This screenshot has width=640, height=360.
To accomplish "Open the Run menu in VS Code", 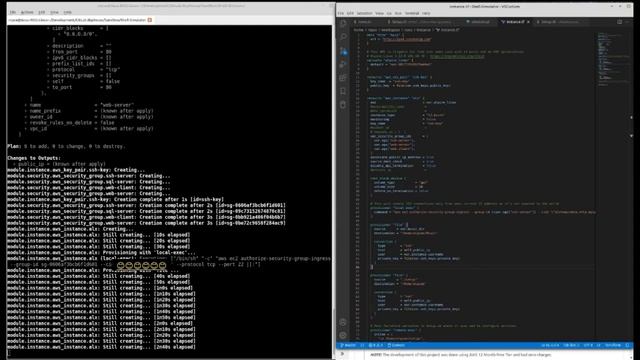I will tap(398, 13).
